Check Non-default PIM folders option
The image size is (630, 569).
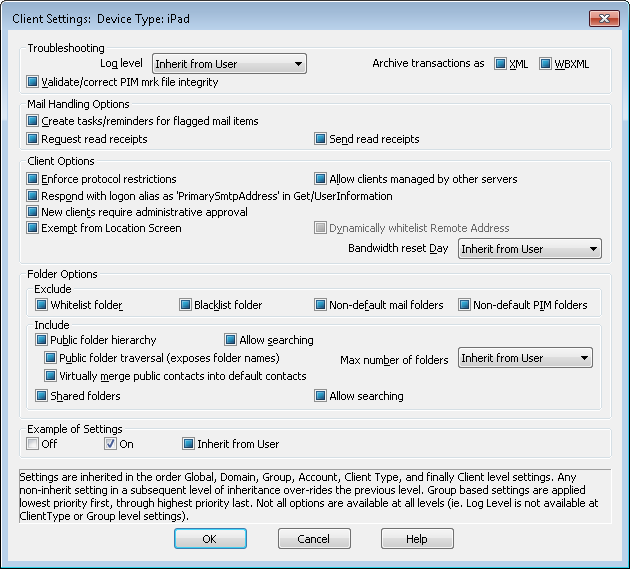pos(464,305)
